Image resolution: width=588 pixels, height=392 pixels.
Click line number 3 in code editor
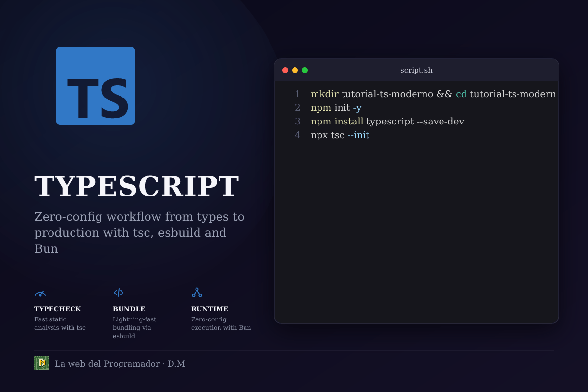click(x=297, y=122)
